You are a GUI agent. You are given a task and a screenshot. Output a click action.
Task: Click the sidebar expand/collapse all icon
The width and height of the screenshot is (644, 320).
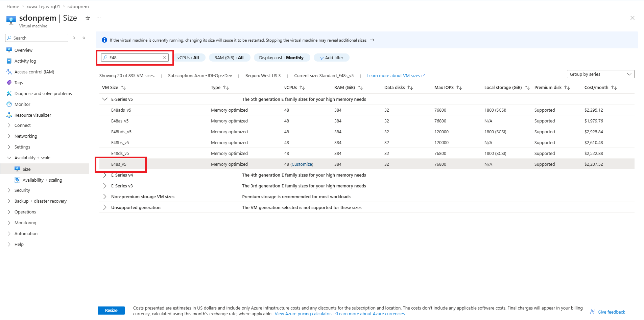74,38
